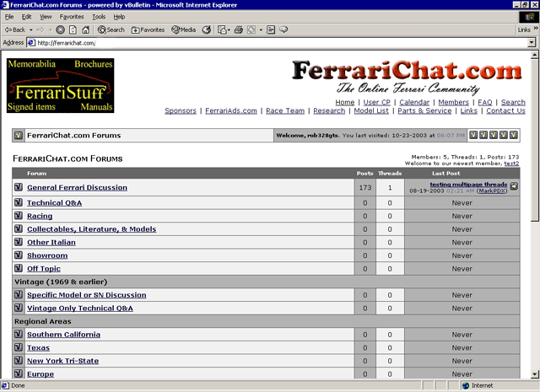
Task: Click the Mail toolbar icon
Action: click(222, 30)
